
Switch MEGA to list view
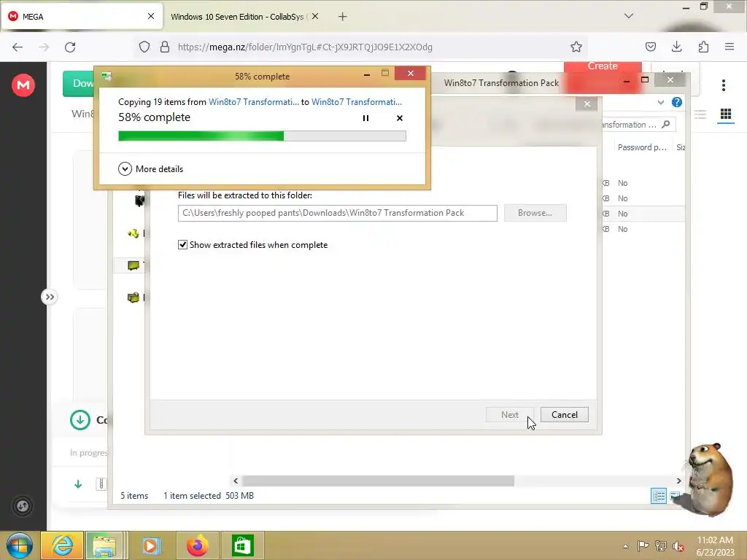pos(700,114)
